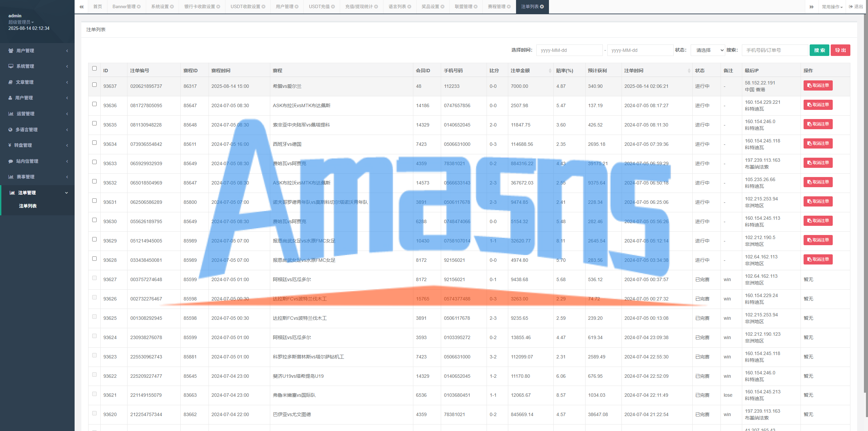Expand the 常用操作 dropdown menu
The width and height of the screenshot is (868, 431).
[832, 7]
